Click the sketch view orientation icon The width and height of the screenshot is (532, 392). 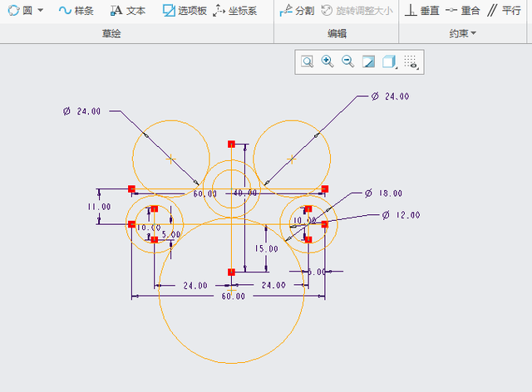click(368, 61)
